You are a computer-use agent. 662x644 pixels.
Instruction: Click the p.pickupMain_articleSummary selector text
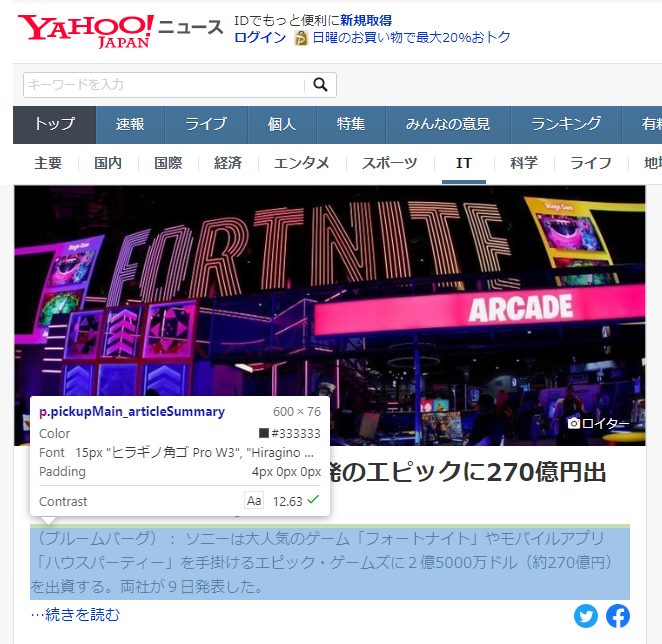coord(132,411)
